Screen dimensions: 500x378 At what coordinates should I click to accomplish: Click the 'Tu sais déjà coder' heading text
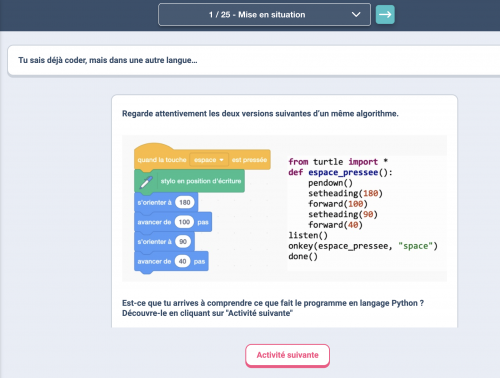108,60
